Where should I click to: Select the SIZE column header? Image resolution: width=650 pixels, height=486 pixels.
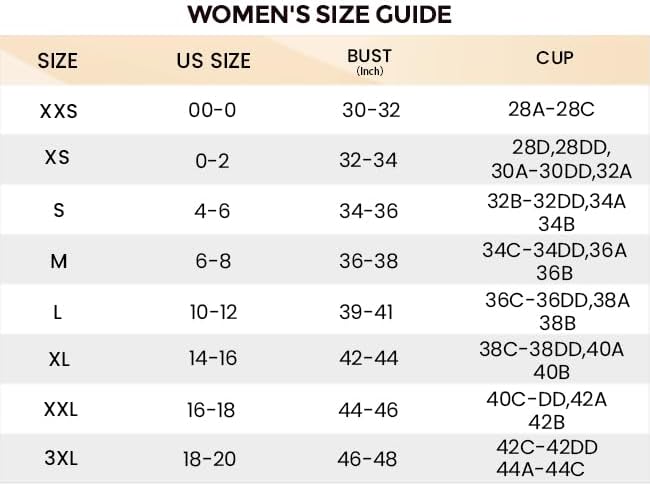click(x=58, y=60)
